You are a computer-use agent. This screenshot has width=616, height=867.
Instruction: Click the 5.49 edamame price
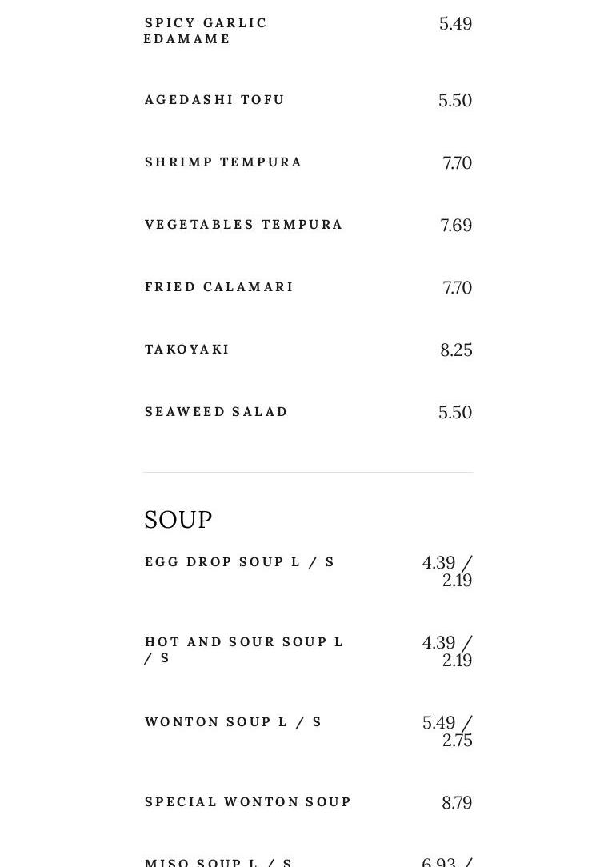pyautogui.click(x=455, y=24)
